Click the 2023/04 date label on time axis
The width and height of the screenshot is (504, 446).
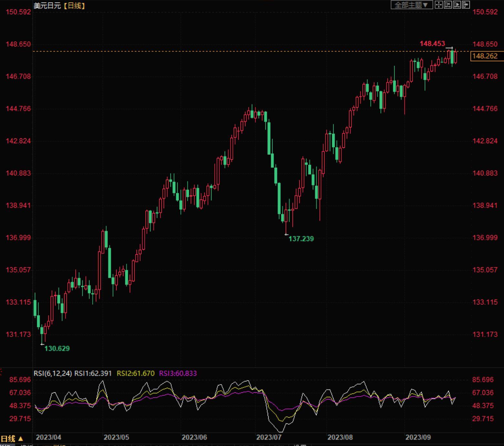48,437
